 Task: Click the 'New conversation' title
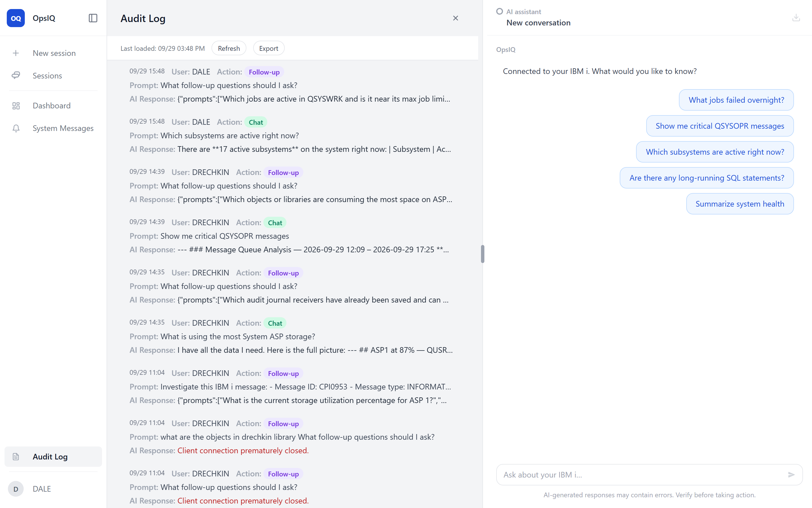pyautogui.click(x=538, y=23)
